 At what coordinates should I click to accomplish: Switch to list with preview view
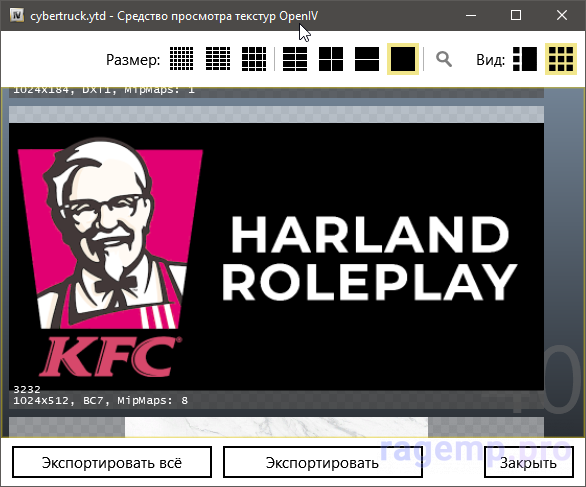(x=525, y=59)
